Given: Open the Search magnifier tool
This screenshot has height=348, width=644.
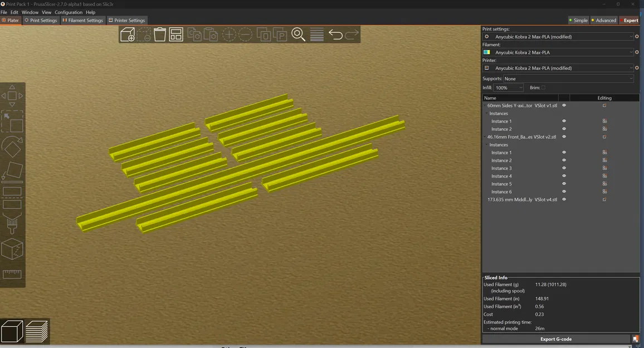Looking at the screenshot, I should tap(298, 35).
